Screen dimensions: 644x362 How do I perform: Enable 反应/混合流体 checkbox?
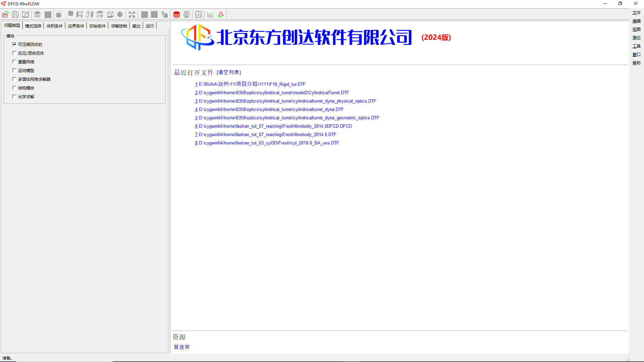pos(14,53)
